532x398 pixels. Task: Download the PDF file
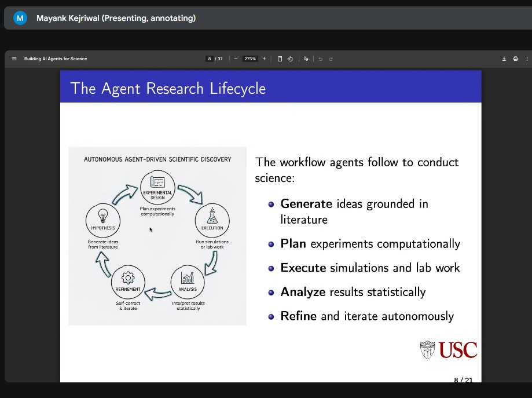[504, 59]
